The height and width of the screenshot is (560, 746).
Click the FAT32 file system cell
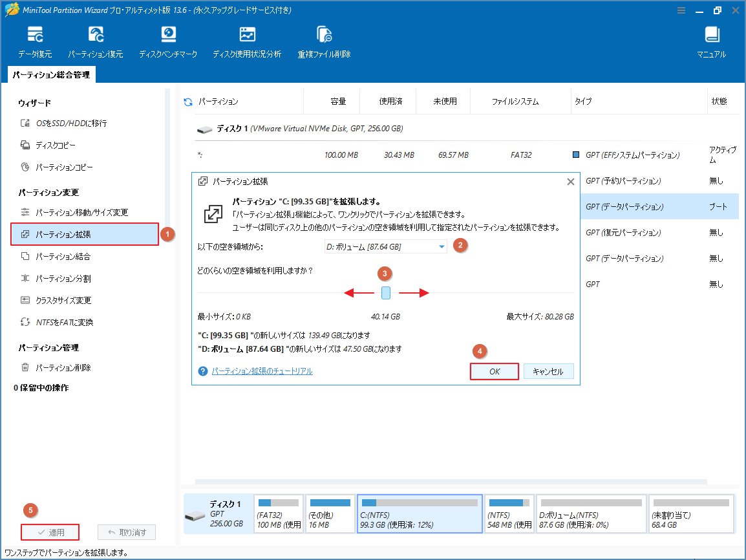pos(521,155)
